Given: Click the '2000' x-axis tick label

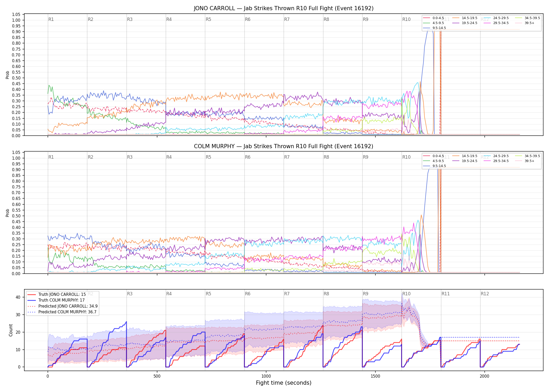Looking at the screenshot, I should [485, 376].
